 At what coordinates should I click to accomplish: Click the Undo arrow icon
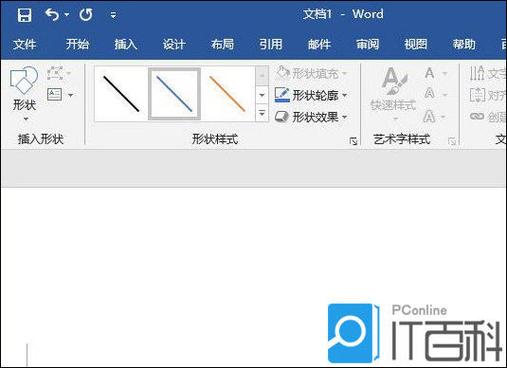click(52, 15)
